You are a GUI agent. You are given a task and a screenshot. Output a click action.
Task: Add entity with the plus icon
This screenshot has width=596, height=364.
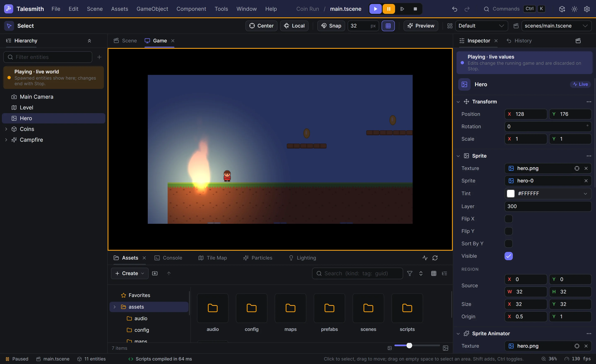point(99,57)
